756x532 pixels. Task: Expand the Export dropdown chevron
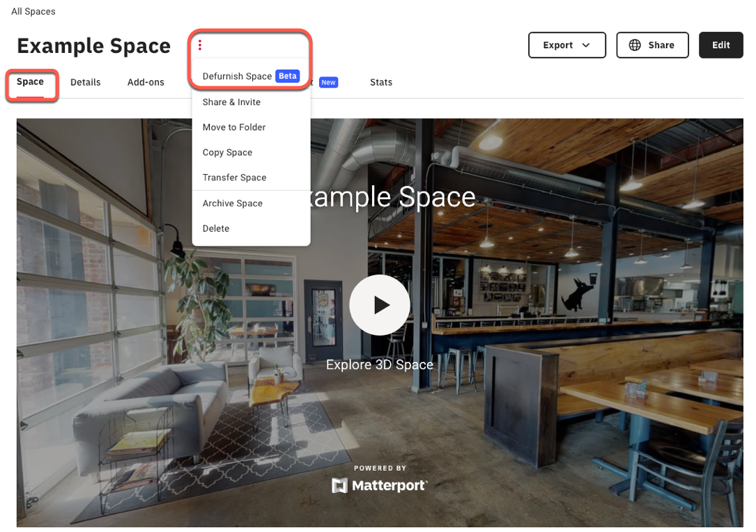point(586,45)
